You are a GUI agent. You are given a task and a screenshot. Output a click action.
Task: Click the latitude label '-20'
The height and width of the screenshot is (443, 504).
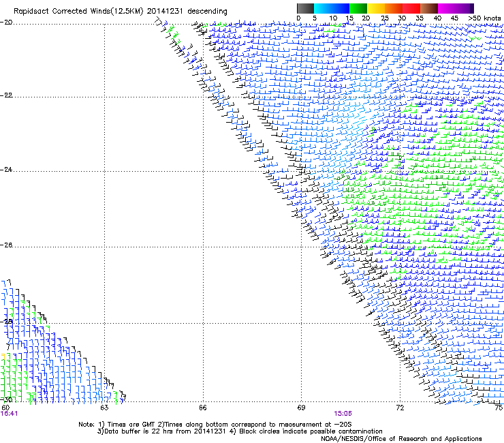6,22
